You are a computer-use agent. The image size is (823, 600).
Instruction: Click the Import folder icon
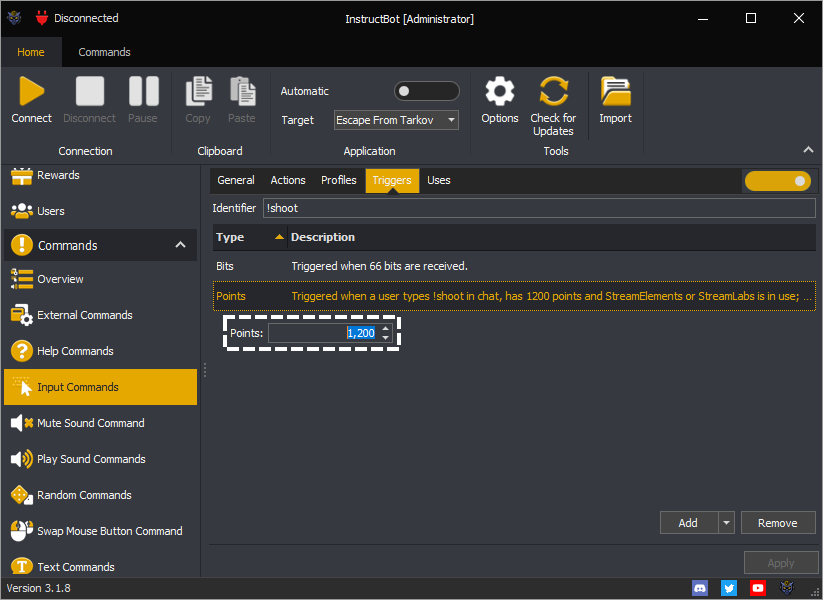click(616, 91)
